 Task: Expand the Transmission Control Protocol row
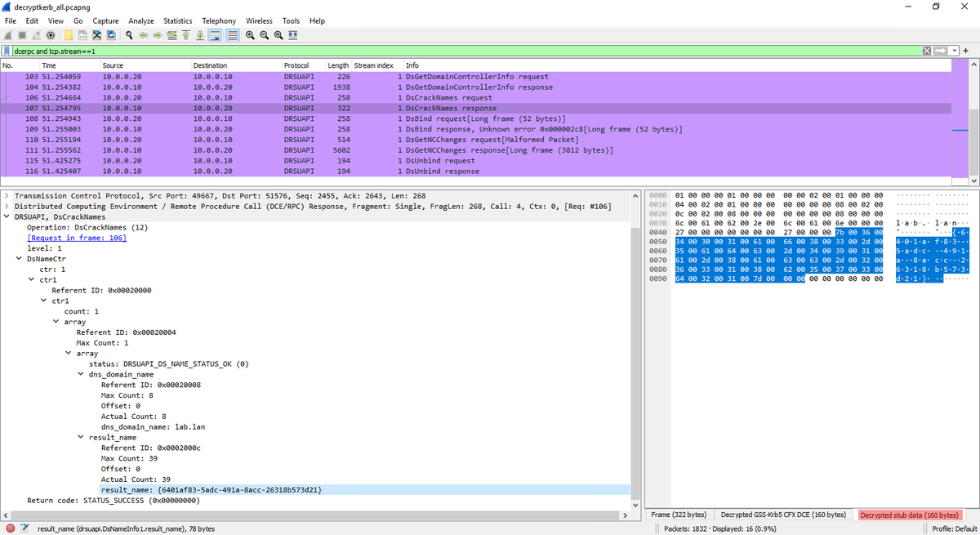(7, 196)
